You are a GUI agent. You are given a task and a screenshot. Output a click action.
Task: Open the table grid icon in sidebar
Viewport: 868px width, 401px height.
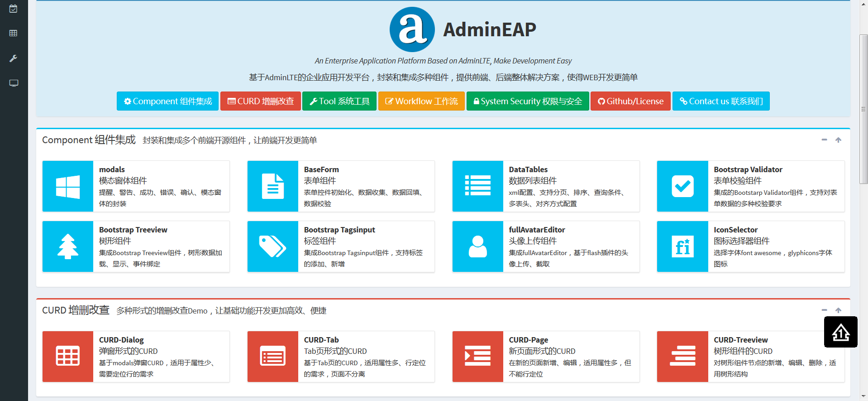click(x=14, y=33)
